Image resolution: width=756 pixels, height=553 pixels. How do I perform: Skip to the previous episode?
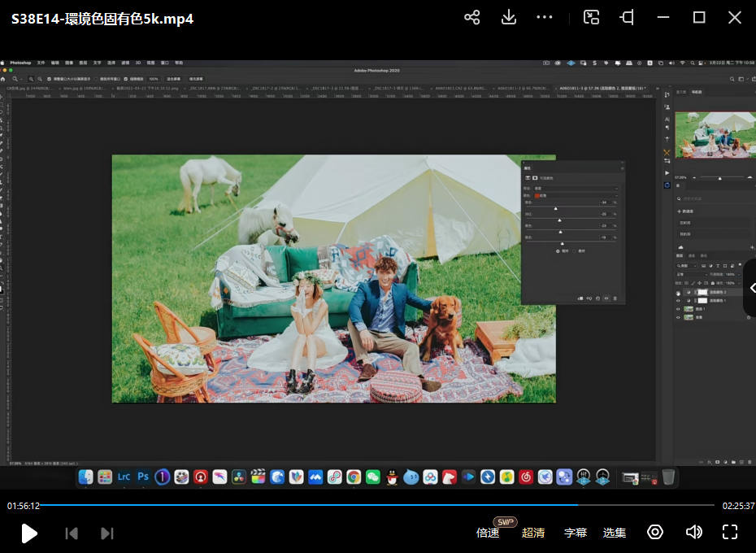72,533
